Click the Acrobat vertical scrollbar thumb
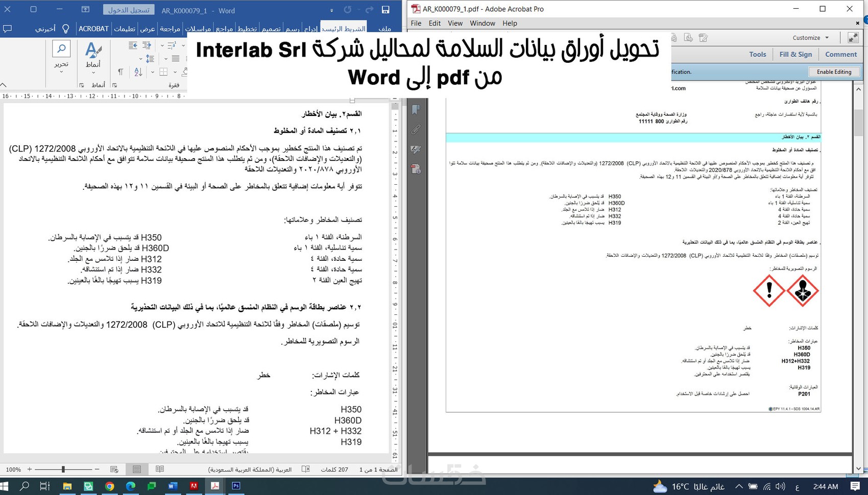868x495 pixels. tap(858, 122)
